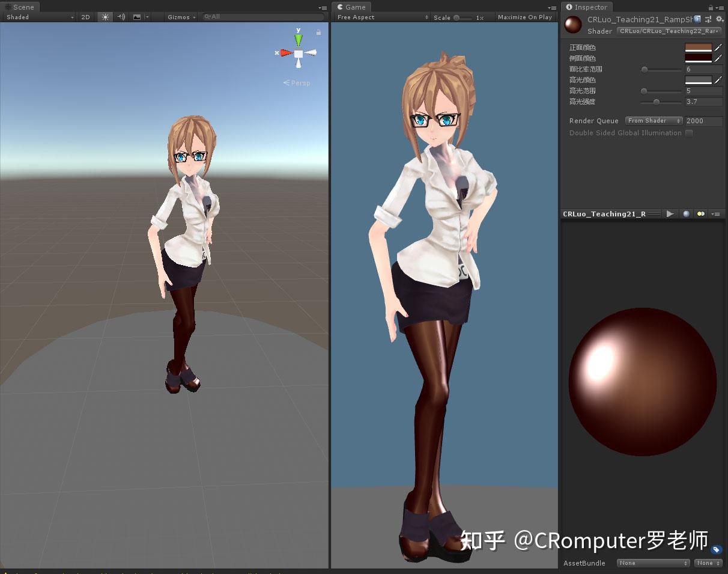Open the material help documentation icon
The image size is (728, 574).
pyautogui.click(x=696, y=19)
